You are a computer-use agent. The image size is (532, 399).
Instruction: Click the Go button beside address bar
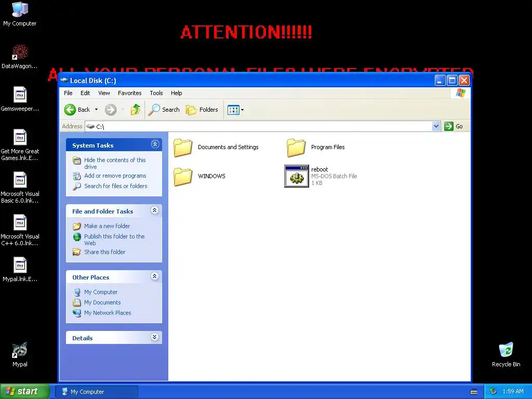[x=454, y=126]
